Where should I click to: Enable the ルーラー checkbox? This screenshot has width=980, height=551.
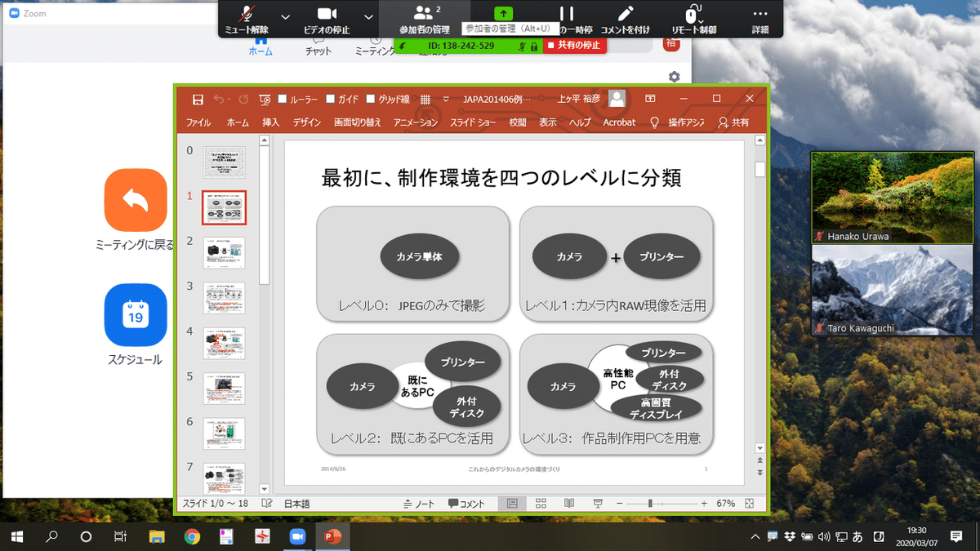283,99
